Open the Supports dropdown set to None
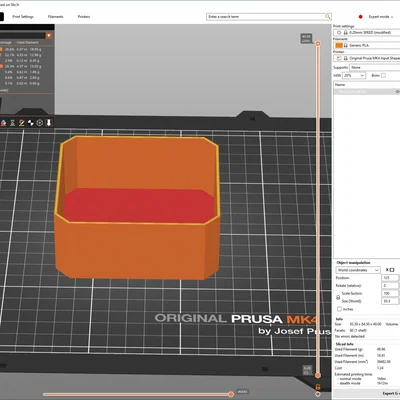The image size is (400, 400). [375, 67]
